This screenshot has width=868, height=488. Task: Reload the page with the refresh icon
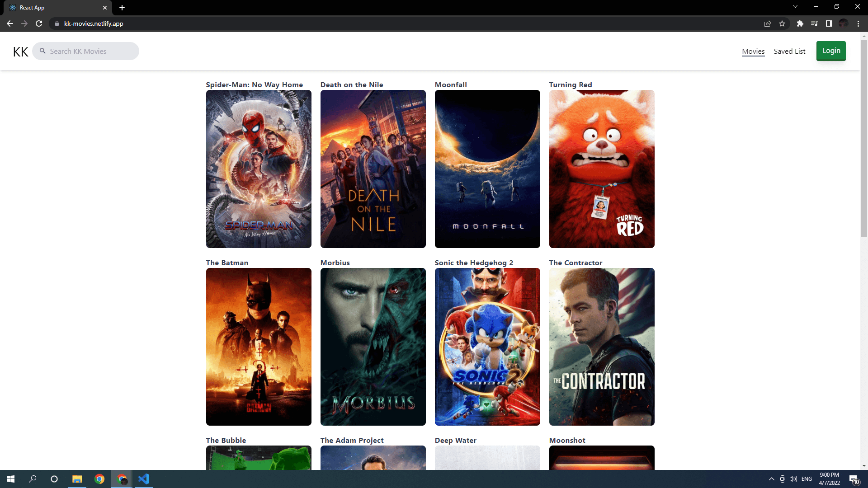pyautogui.click(x=39, y=23)
